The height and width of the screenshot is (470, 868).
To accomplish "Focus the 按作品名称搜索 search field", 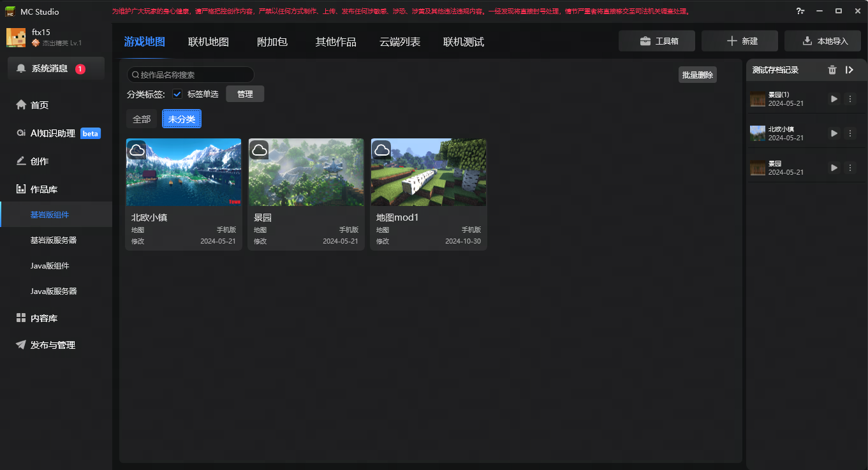I will click(191, 75).
